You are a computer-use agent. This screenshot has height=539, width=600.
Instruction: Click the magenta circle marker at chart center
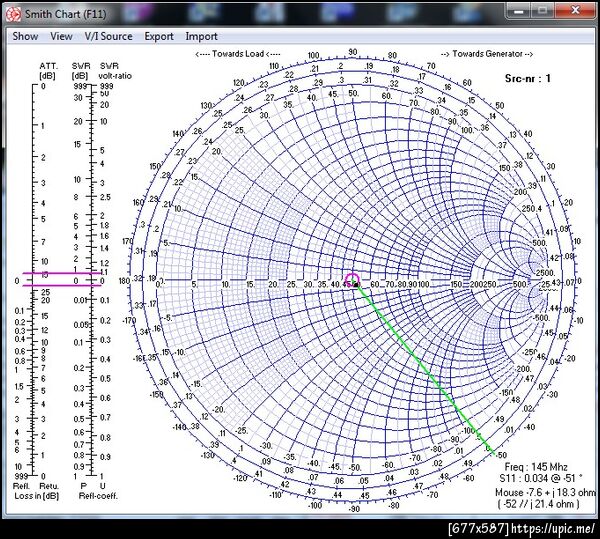[352, 280]
